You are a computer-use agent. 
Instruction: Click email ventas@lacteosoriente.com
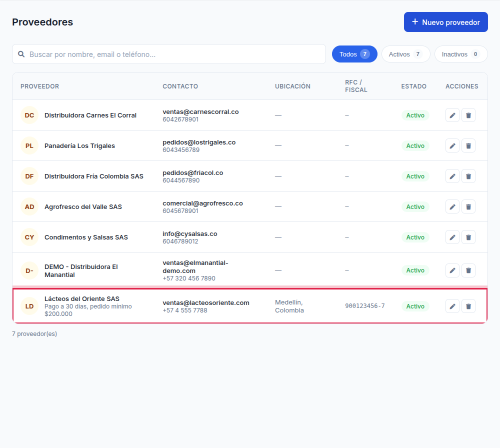pos(206,302)
